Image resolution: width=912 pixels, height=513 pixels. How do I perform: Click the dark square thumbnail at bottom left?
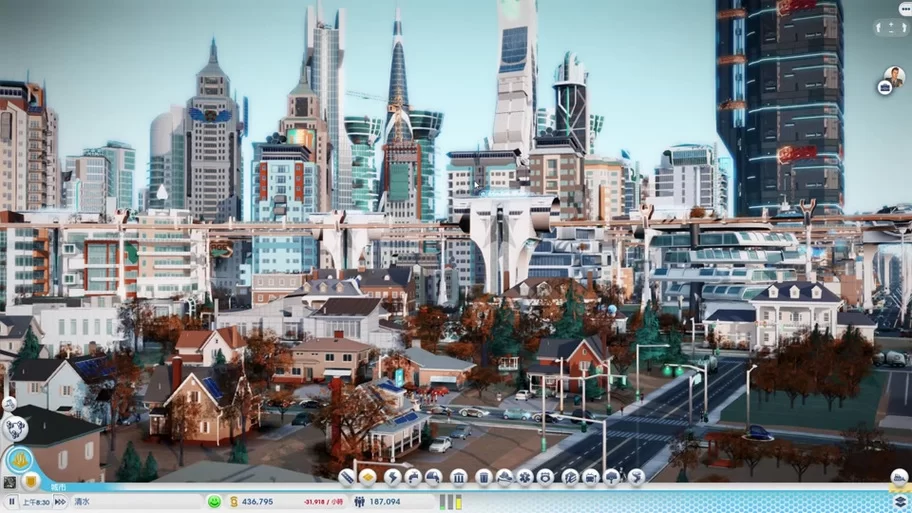(9, 482)
